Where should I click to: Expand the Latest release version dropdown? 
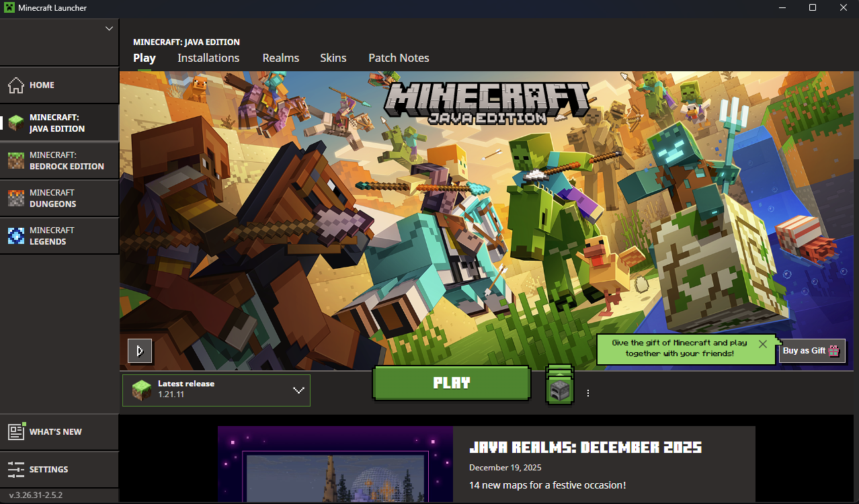(x=299, y=390)
